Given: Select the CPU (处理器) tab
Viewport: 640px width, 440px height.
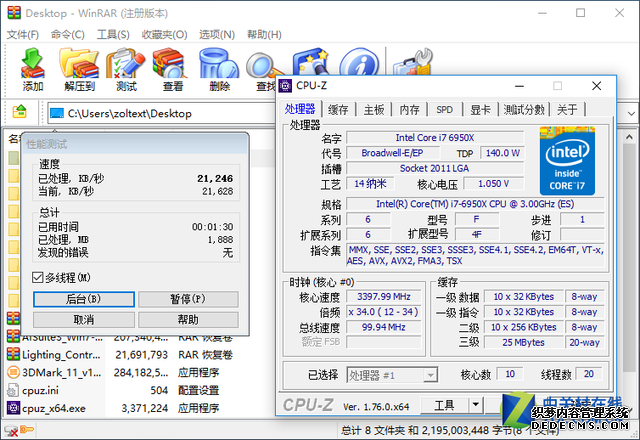Looking at the screenshot, I should click(x=300, y=109).
